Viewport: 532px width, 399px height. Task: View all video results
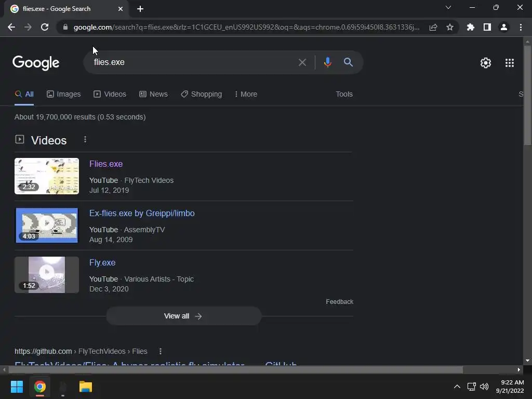tap(183, 316)
